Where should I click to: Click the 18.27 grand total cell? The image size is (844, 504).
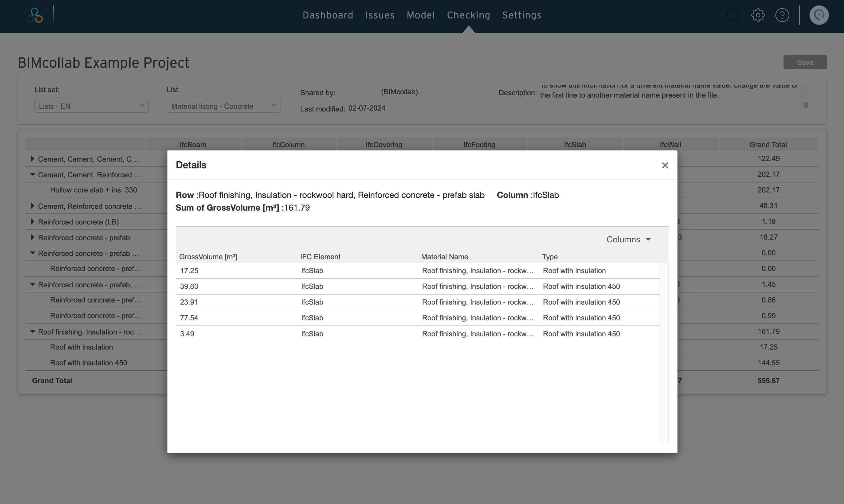pos(768,237)
